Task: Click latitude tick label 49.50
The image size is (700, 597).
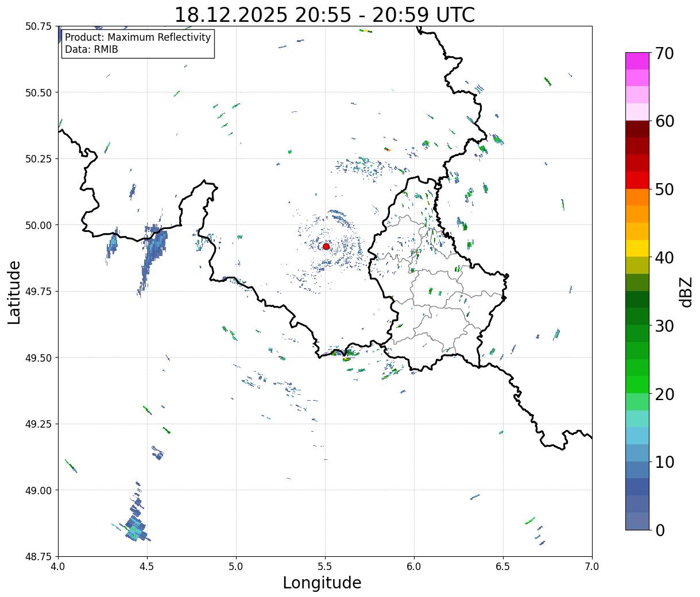Action: (x=39, y=358)
